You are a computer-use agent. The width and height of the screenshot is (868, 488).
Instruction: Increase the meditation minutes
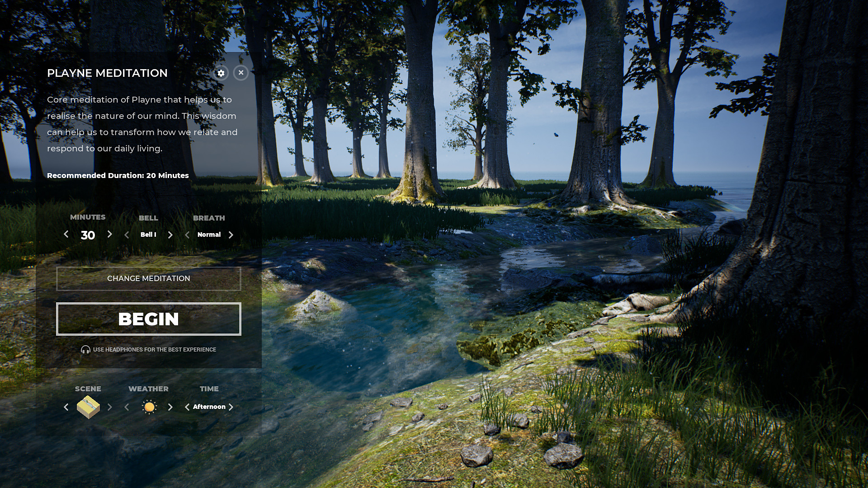[x=109, y=235]
